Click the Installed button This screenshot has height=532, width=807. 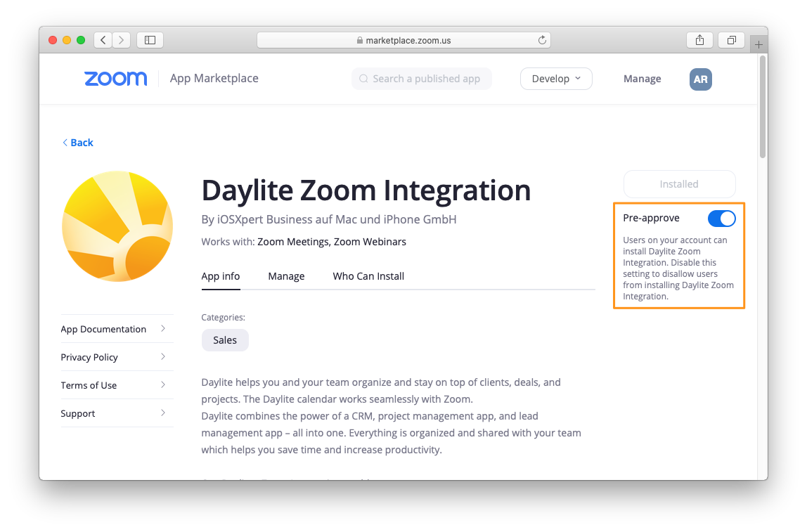coord(679,184)
